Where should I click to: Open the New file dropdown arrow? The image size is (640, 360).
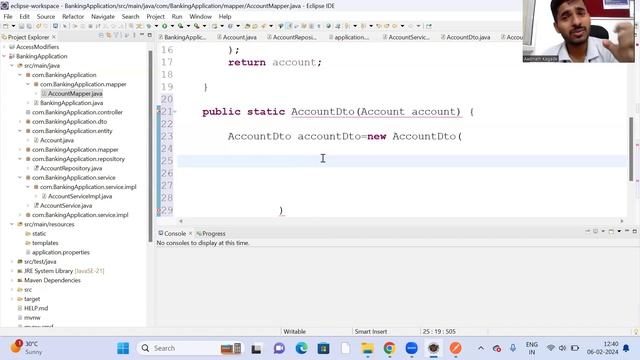13,26
